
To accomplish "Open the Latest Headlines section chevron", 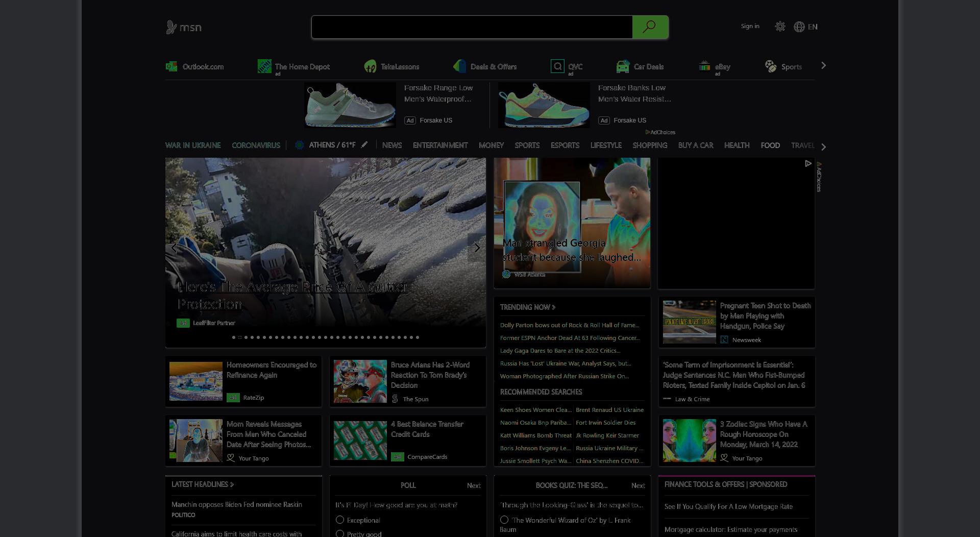I will pyautogui.click(x=232, y=484).
